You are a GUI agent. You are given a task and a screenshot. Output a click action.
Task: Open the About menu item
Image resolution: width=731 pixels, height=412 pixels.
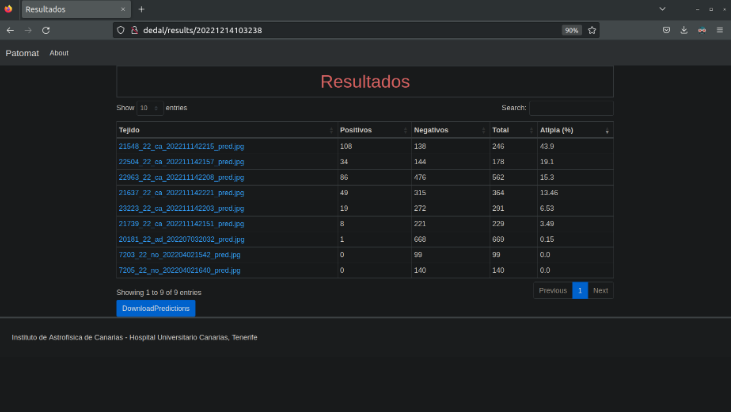[59, 53]
